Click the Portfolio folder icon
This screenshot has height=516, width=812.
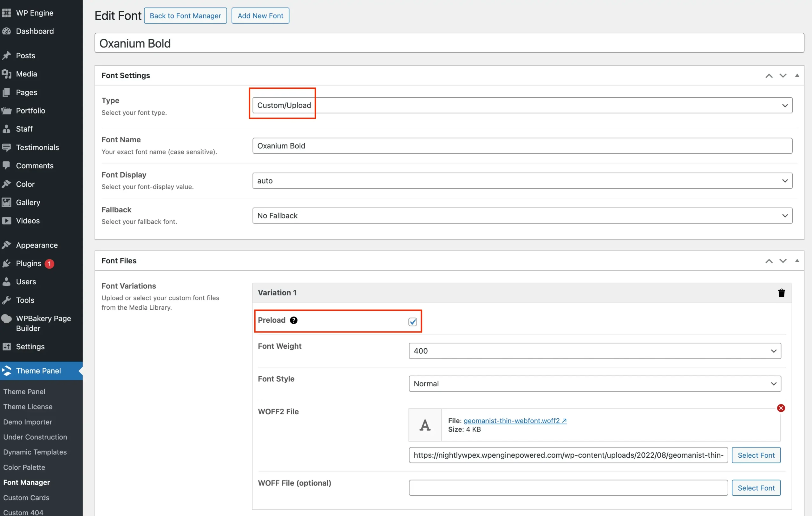6,111
